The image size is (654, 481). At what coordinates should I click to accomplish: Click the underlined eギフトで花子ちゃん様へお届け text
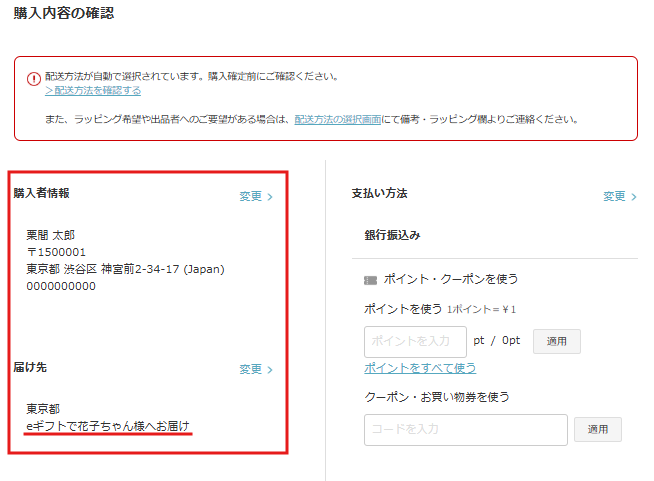pyautogui.click(x=108, y=427)
